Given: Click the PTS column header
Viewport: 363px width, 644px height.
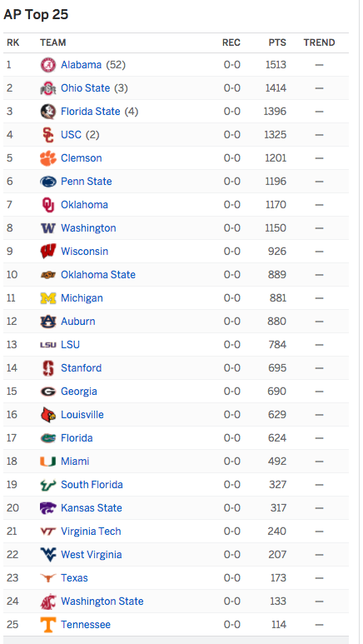Looking at the screenshot, I should (x=277, y=42).
